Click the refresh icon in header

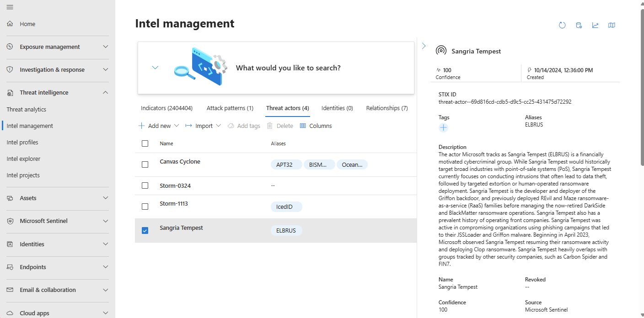click(562, 25)
